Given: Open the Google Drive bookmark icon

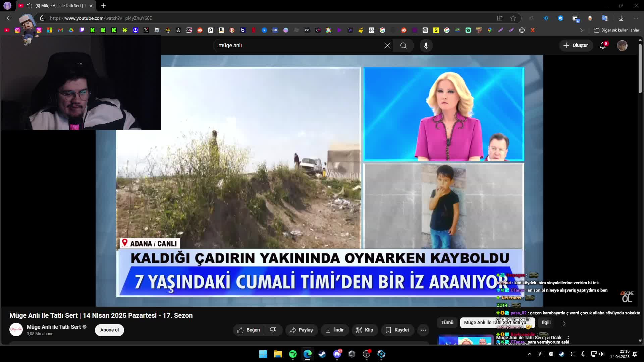Looking at the screenshot, I should pos(71,30).
